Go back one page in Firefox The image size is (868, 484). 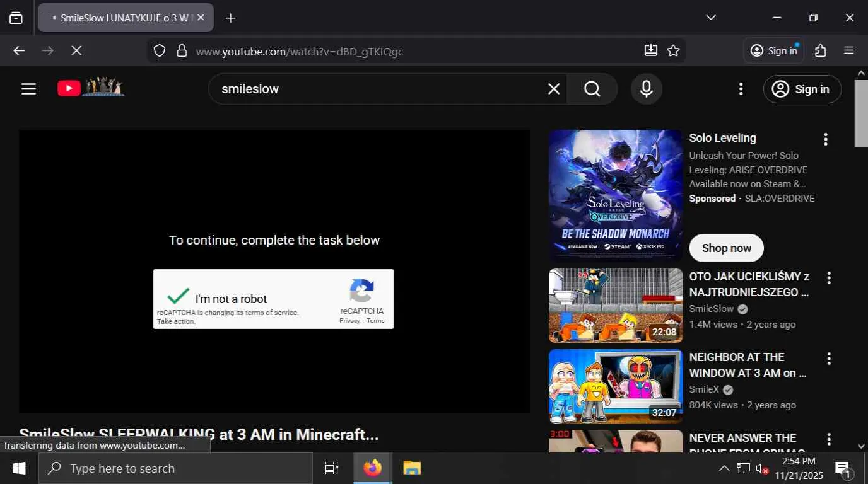point(20,51)
